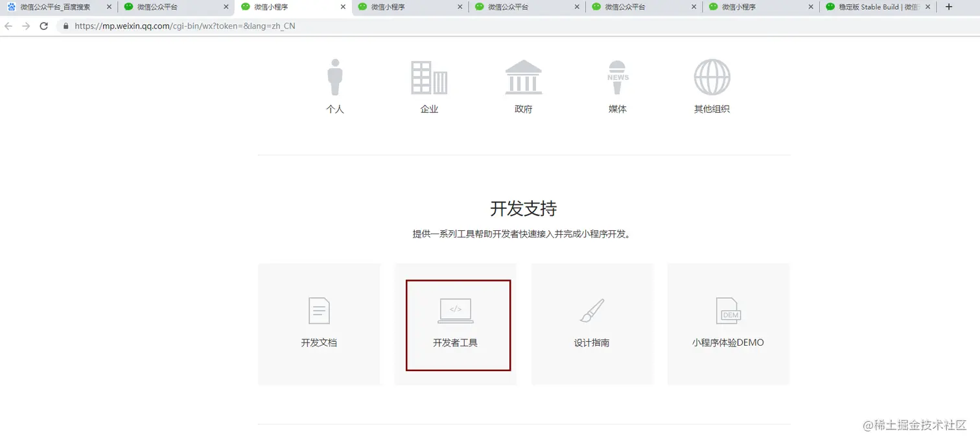Click the 开发文档 card label
The height and width of the screenshot is (445, 980).
tap(319, 343)
